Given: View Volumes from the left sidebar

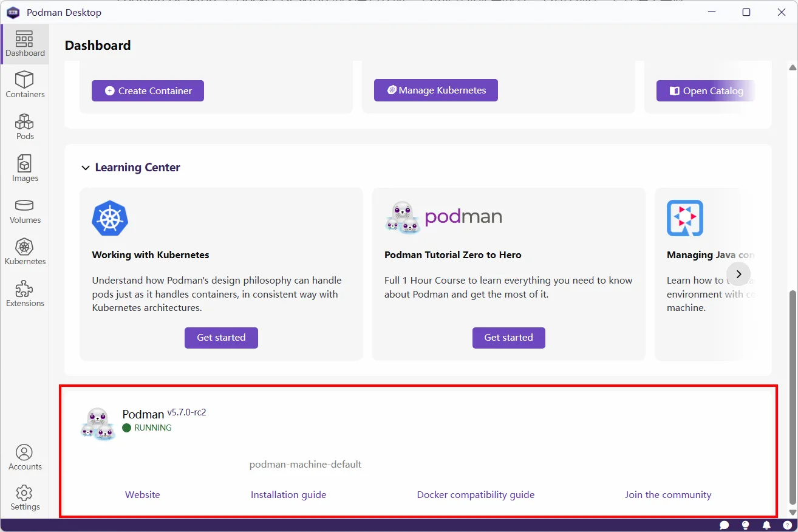Looking at the screenshot, I should point(25,211).
